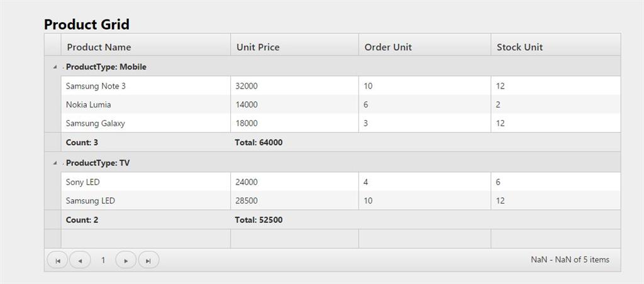Collapse the ProductType: Mobile group
This screenshot has height=284, width=644.
pos(55,67)
